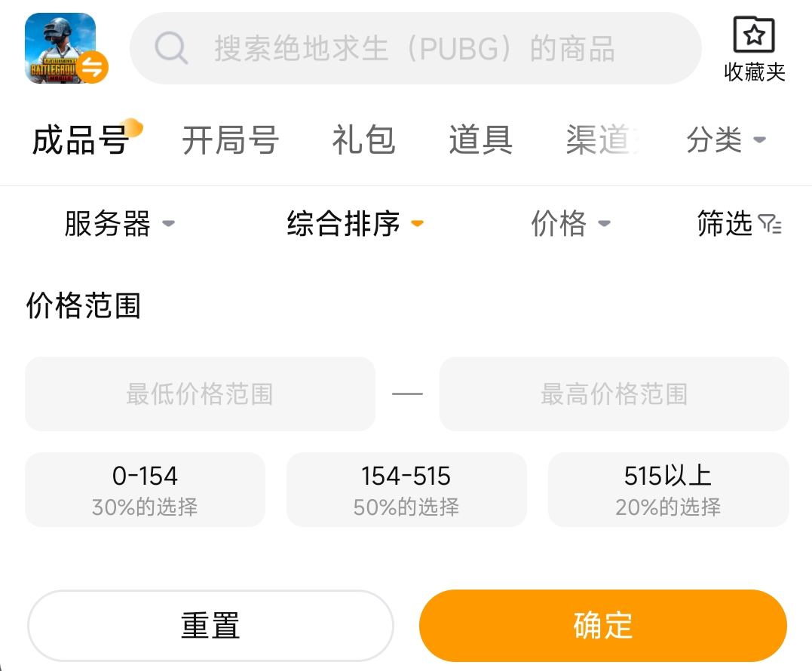Expand the 分类 category dropdown

725,140
